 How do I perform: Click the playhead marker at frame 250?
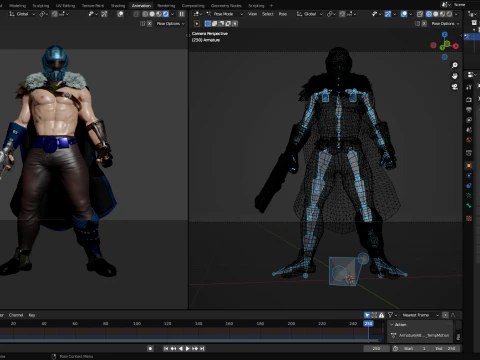pyautogui.click(x=368, y=324)
